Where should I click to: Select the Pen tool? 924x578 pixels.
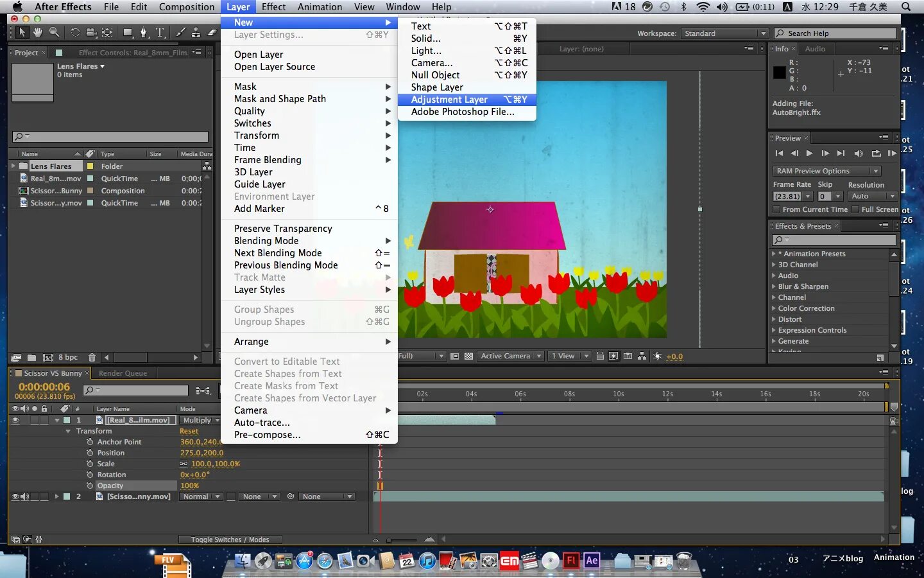pyautogui.click(x=144, y=32)
